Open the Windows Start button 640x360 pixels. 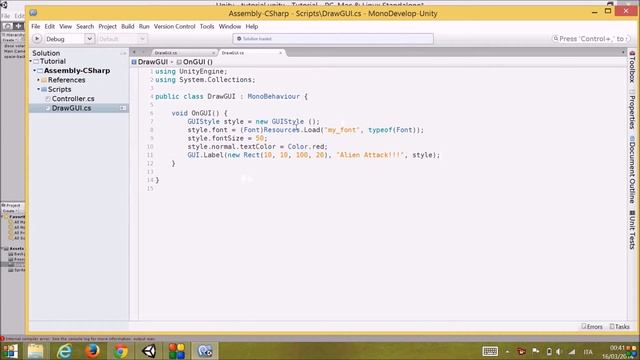[x=10, y=351]
